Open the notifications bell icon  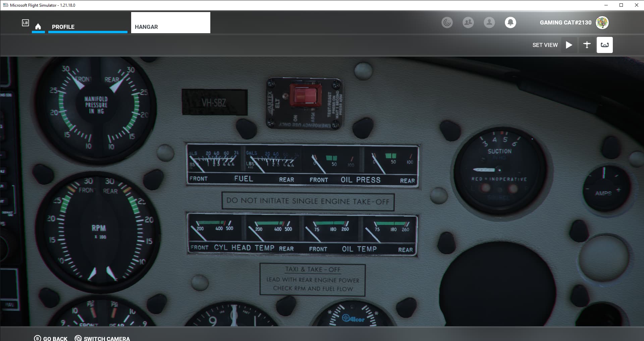[511, 22]
